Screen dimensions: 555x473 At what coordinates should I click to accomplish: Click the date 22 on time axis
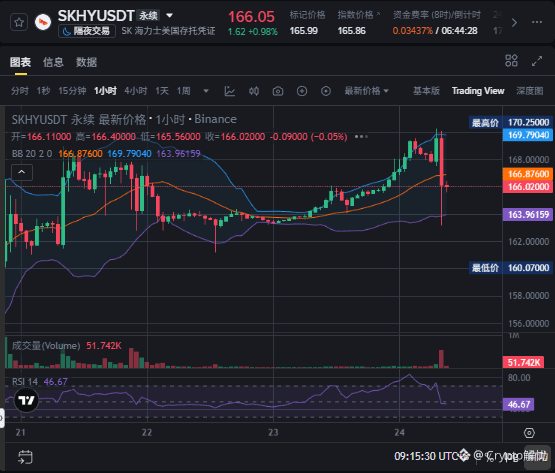point(147,432)
